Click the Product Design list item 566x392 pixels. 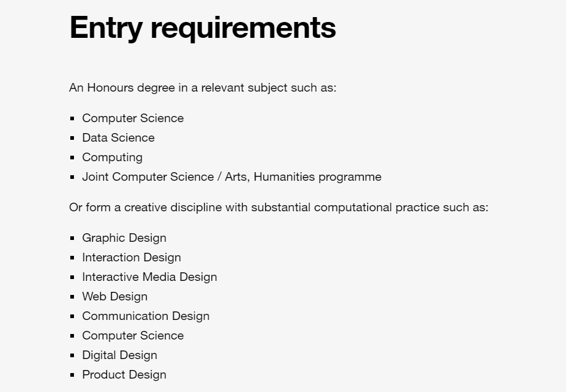pyautogui.click(x=124, y=375)
